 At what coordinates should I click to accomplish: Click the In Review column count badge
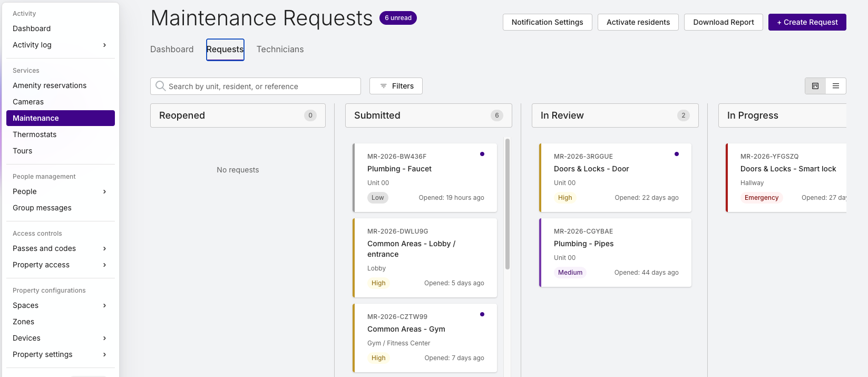[684, 115]
